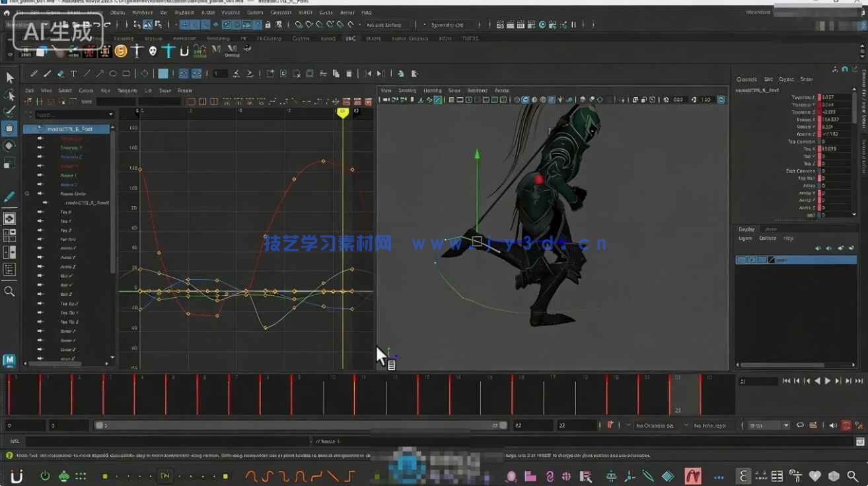Click the skull icon in the shelf
Viewport: 868px width, 486px height.
point(153,51)
